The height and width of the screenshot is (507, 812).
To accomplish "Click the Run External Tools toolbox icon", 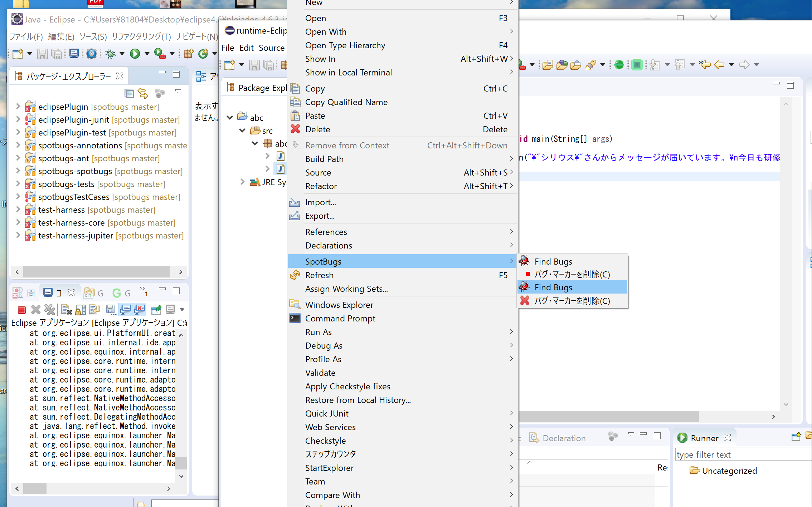I will [x=160, y=54].
